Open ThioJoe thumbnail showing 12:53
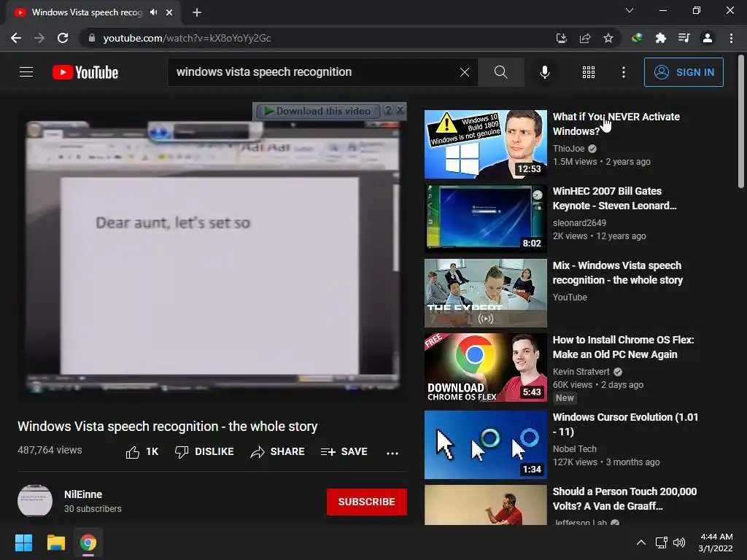747x560 pixels. tap(485, 144)
